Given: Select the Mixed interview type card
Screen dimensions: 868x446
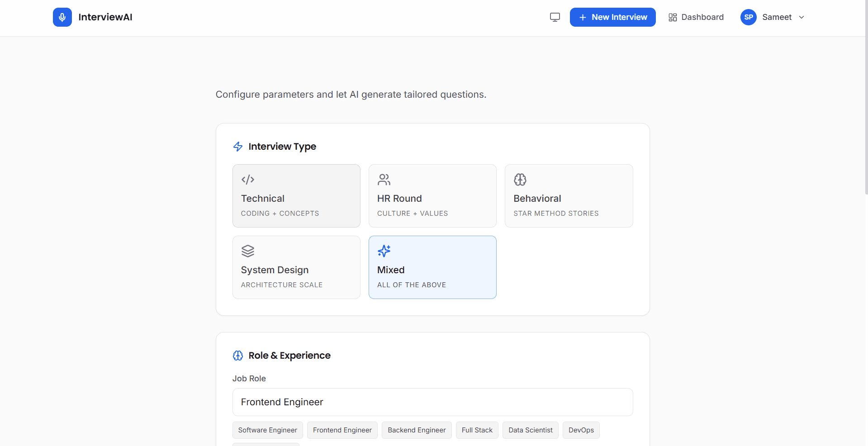Looking at the screenshot, I should pyautogui.click(x=432, y=267).
